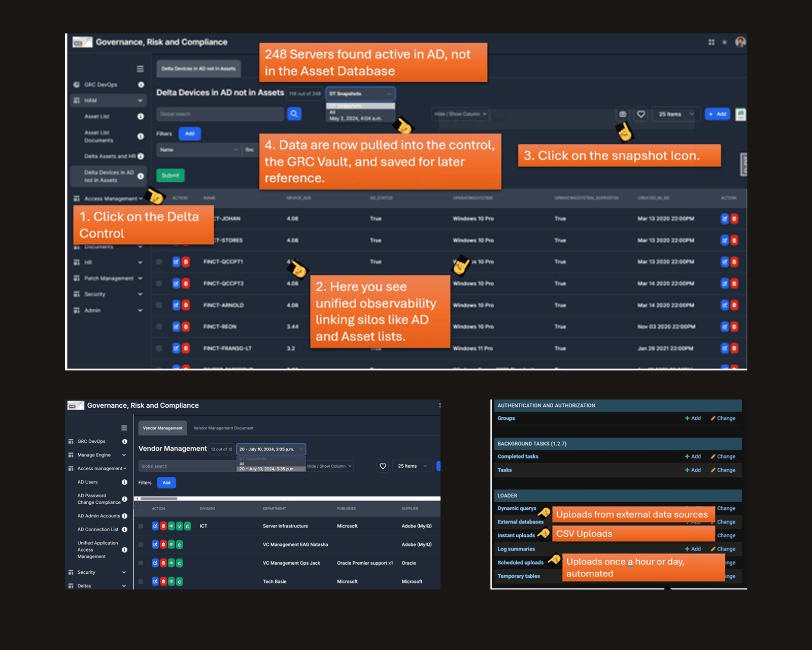The width and height of the screenshot is (812, 650).
Task: Open the hamburger menu in Vendor Management sidebar
Action: [124, 428]
